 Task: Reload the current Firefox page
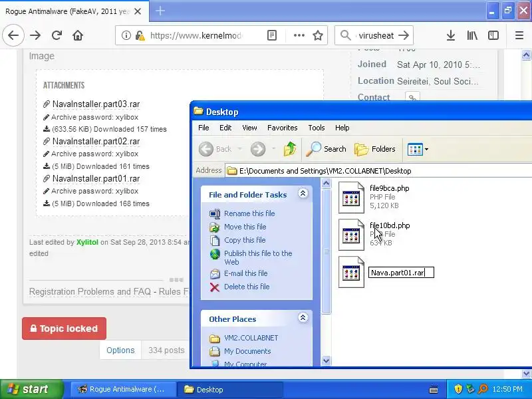tap(57, 35)
